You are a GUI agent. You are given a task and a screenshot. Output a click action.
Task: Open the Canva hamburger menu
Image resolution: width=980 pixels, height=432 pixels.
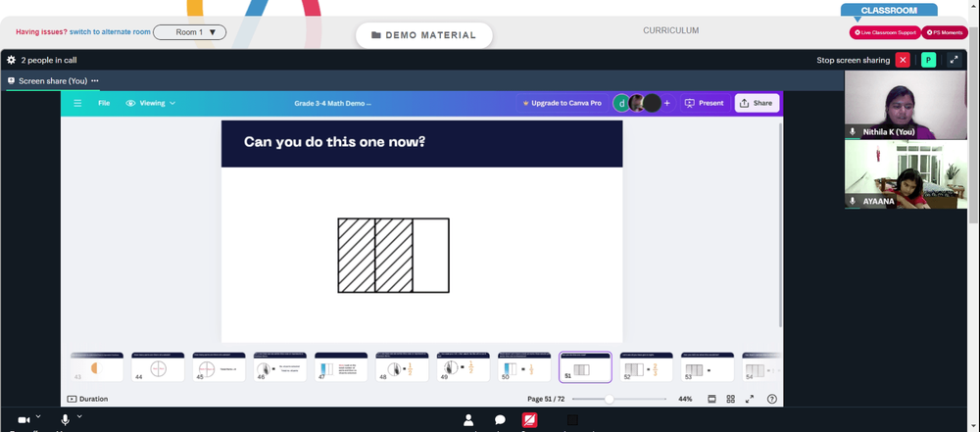(77, 103)
